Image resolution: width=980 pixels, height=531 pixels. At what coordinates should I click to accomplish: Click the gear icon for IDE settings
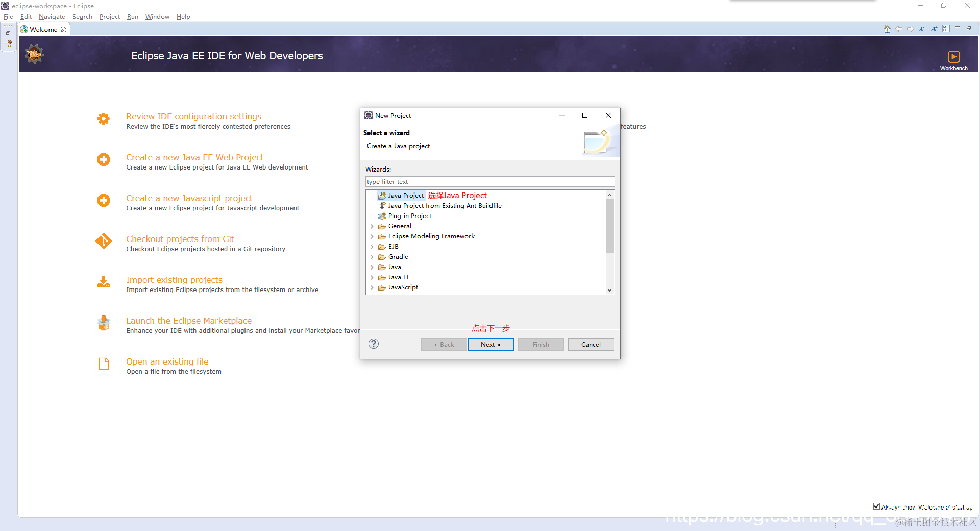pos(104,118)
